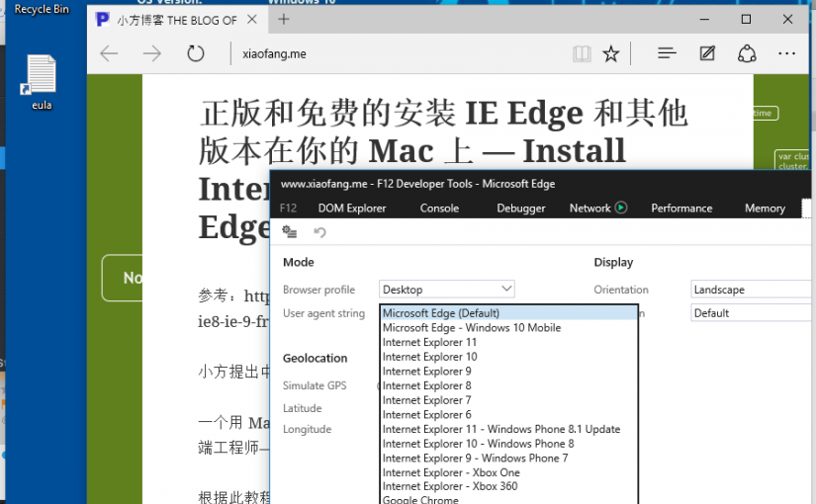The image size is (816, 504).
Task: Make a Web Note pen icon
Action: [707, 53]
